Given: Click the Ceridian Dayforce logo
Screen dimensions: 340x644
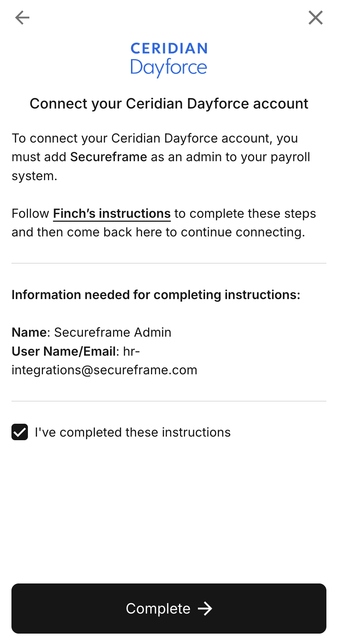Looking at the screenshot, I should point(169,60).
